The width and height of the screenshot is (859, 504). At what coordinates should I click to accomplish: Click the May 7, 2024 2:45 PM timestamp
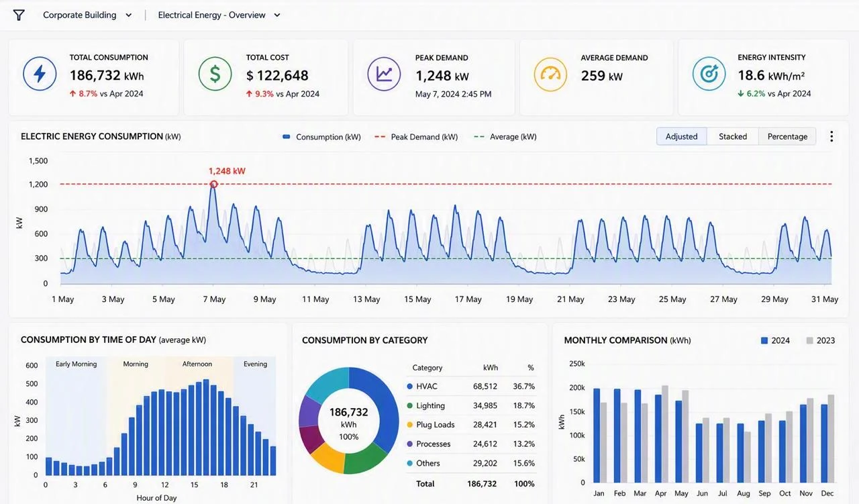[453, 94]
